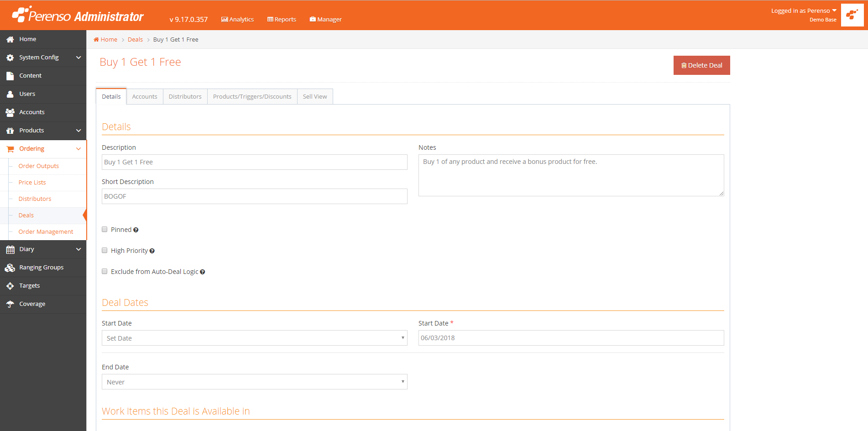Viewport: 868px width, 431px height.
Task: Click the Start Date 06/03/2018 field
Action: click(x=571, y=338)
